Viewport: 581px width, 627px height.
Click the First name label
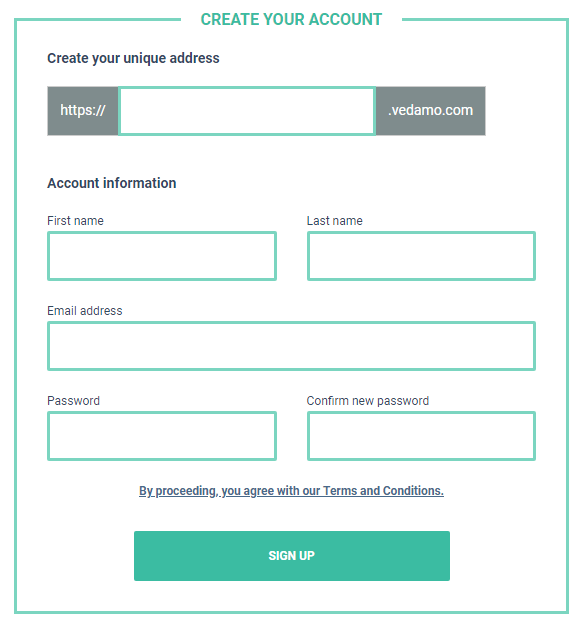click(75, 220)
